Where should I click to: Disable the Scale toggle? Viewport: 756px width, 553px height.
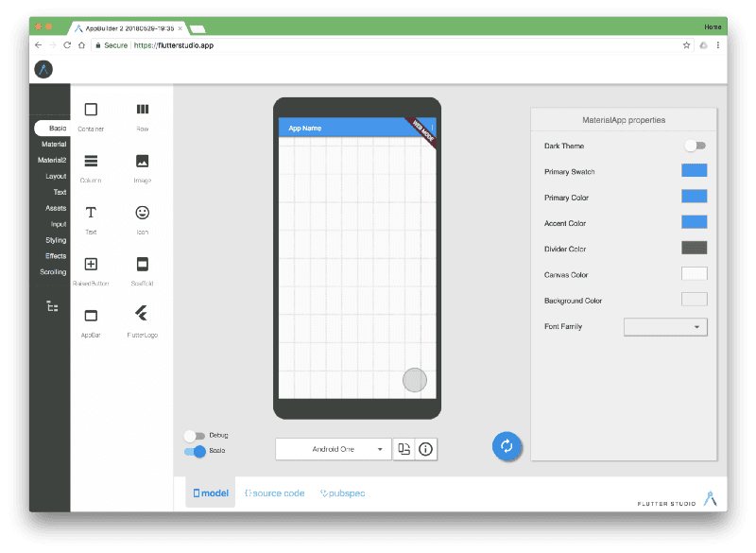(196, 452)
